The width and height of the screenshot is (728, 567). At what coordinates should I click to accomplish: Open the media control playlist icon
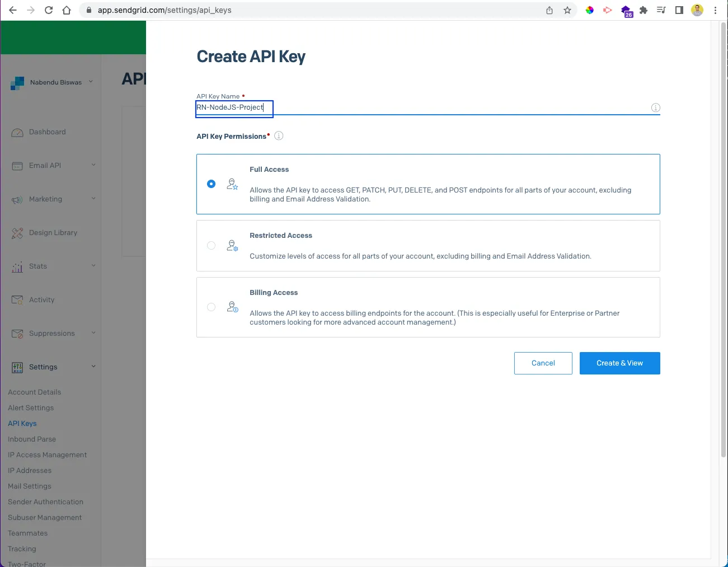(661, 10)
